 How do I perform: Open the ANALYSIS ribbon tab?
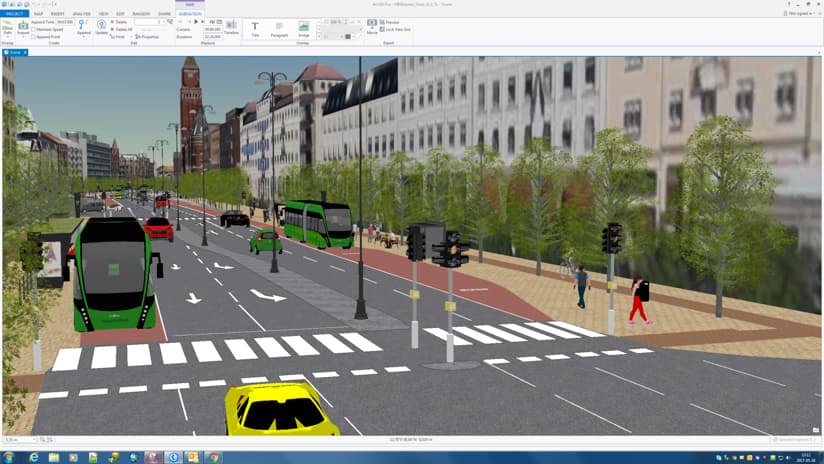coord(81,14)
